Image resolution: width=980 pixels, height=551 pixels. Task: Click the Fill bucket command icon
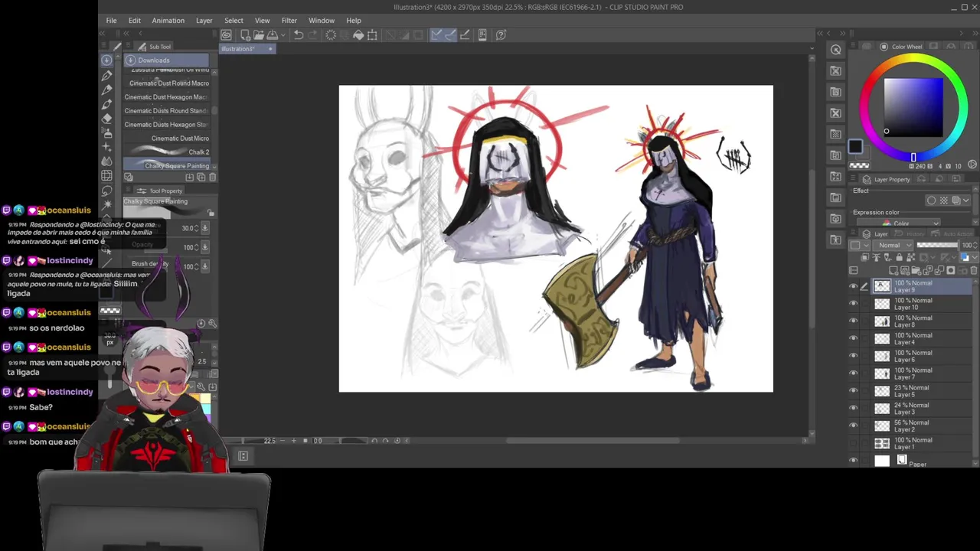pos(358,34)
